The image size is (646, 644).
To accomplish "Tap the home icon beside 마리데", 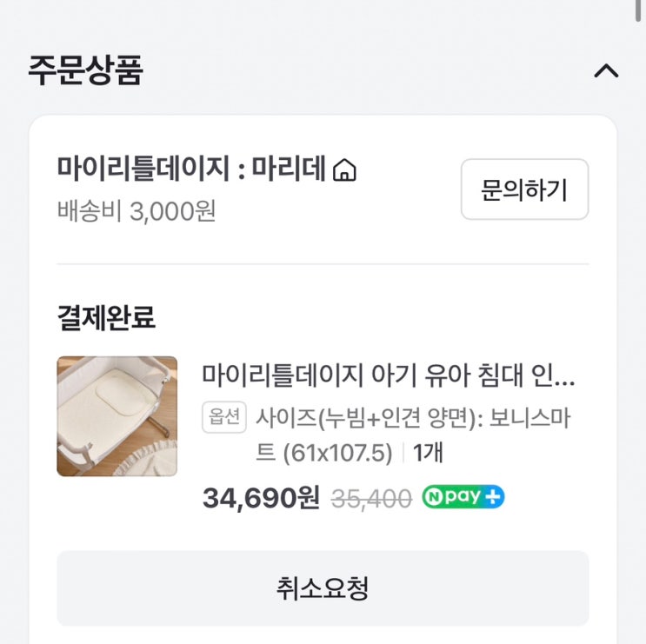I will [345, 169].
